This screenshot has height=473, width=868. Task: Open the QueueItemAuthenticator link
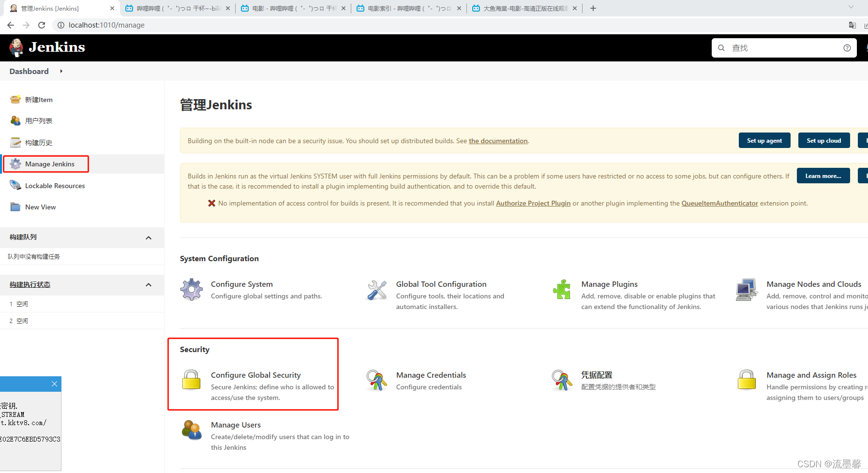(719, 203)
